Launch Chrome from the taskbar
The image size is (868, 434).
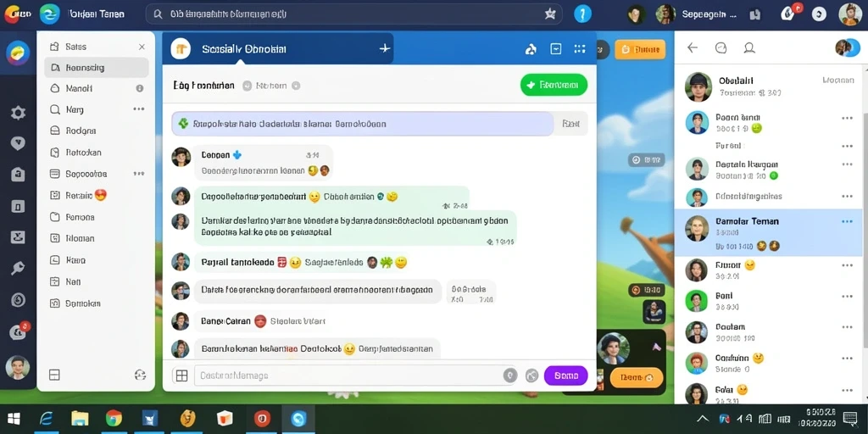tap(114, 419)
